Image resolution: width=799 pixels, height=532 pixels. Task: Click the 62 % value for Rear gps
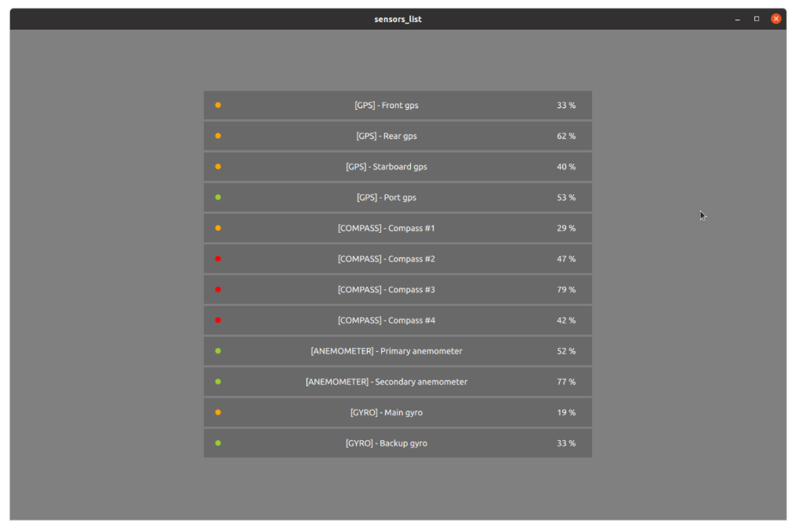[x=566, y=136]
